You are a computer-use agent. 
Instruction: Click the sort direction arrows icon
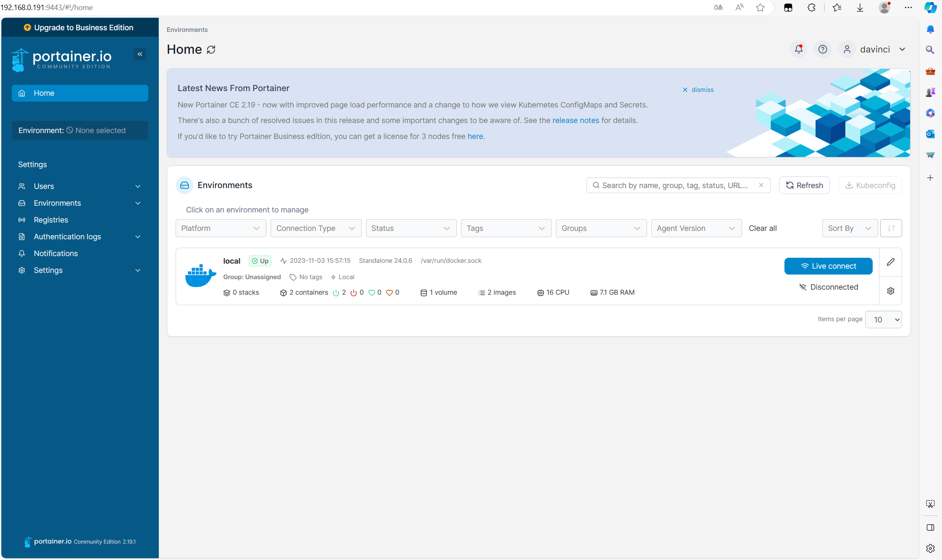point(890,228)
